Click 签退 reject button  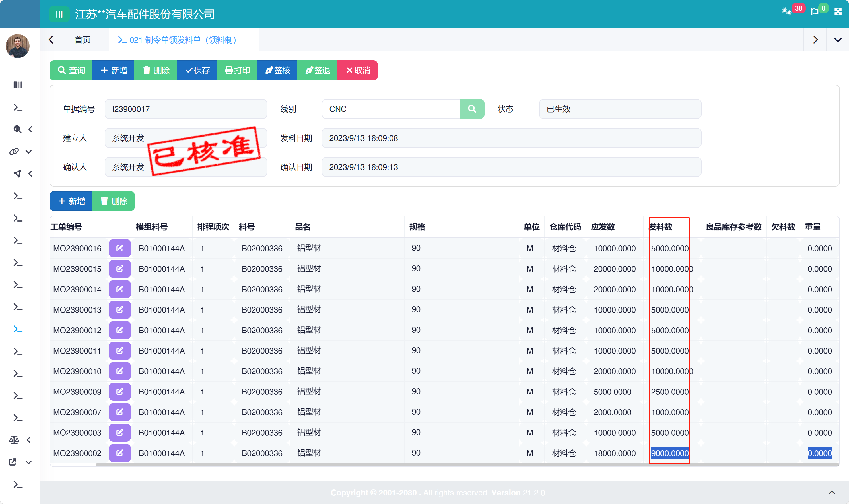click(317, 70)
